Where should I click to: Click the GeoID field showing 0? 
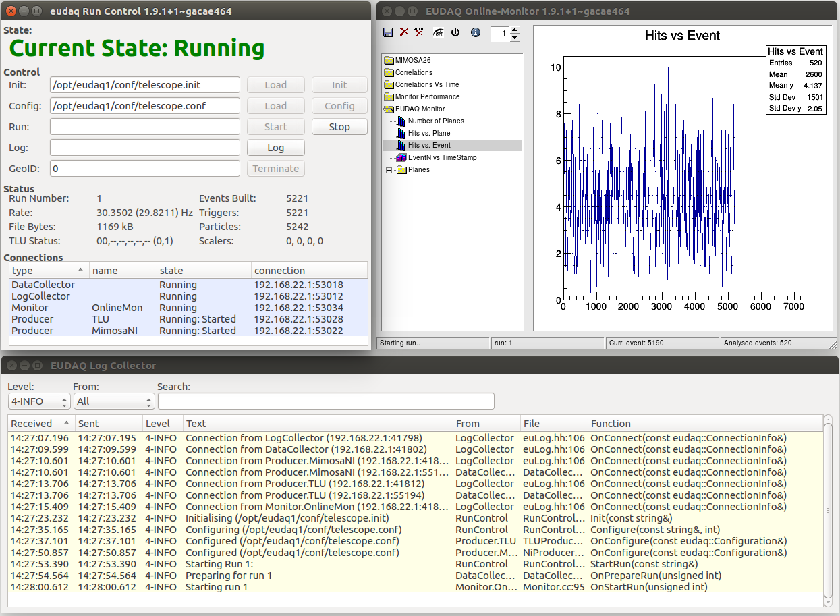(145, 169)
